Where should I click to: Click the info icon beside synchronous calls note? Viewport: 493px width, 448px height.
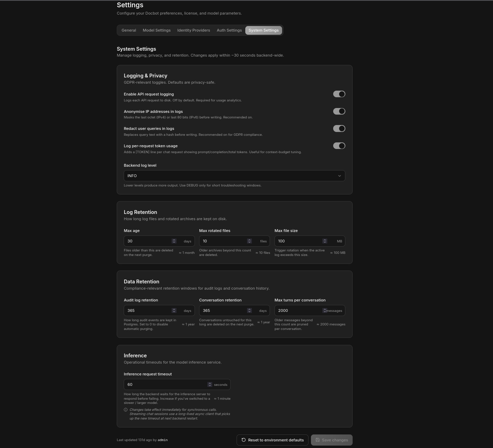(126, 410)
